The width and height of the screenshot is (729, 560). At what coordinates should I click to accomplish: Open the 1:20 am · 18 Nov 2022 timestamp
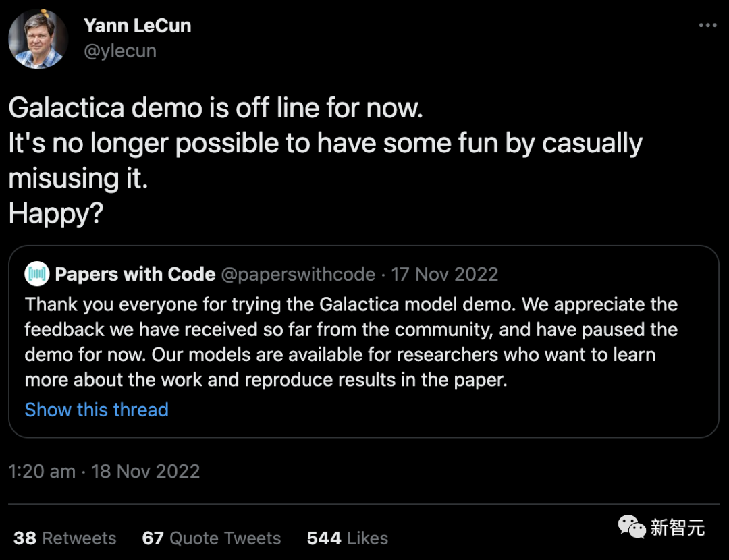coord(104,471)
